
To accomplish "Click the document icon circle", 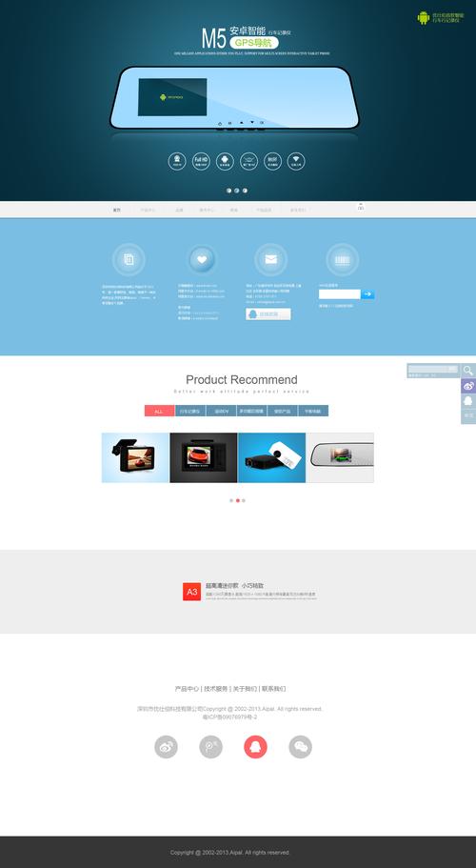I will [129, 259].
